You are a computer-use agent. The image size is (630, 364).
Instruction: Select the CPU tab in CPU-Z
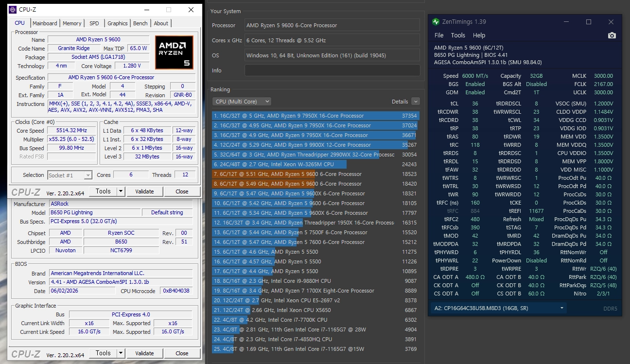20,23
